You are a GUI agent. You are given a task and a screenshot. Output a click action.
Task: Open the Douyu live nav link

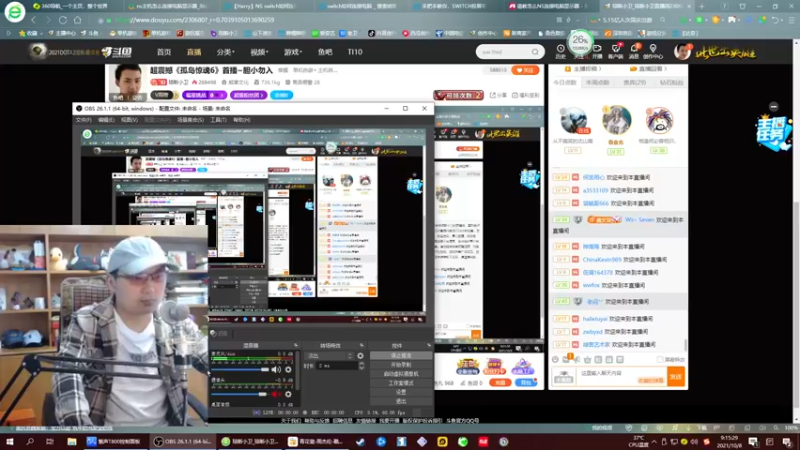(194, 52)
